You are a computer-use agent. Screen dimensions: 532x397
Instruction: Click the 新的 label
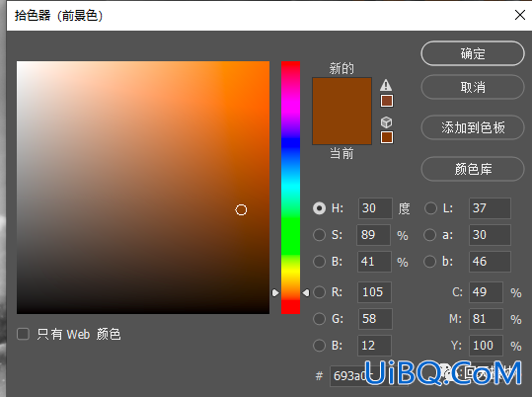tap(342, 68)
